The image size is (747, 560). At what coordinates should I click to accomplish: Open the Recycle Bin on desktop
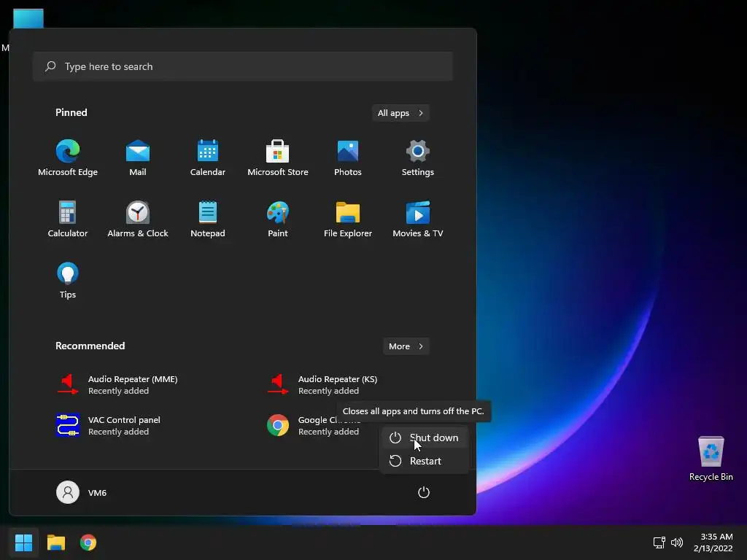711,459
